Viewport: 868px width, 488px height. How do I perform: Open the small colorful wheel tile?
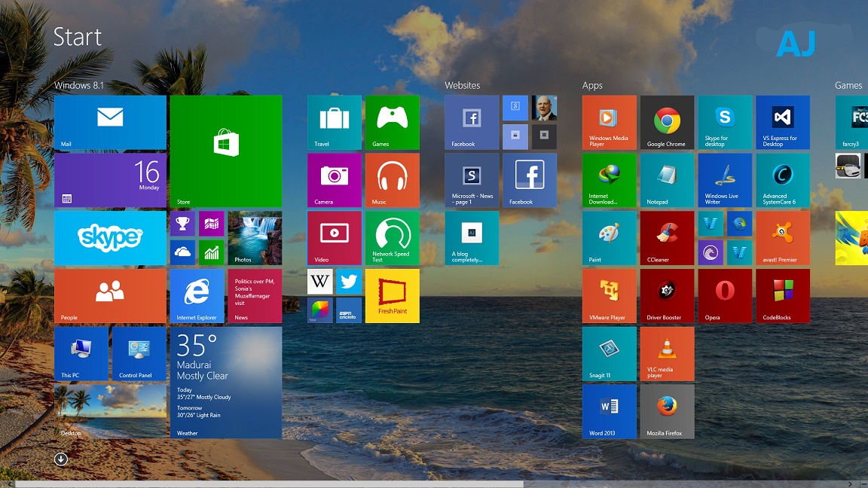pos(320,310)
